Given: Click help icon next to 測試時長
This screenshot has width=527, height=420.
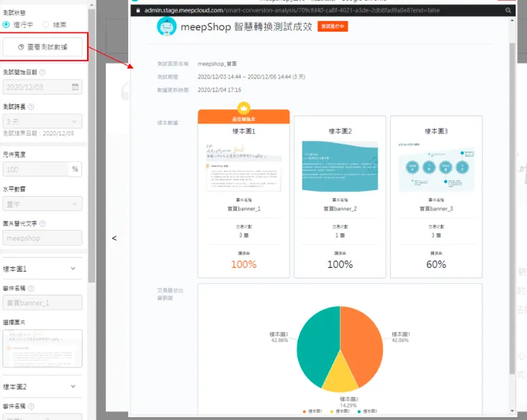Looking at the screenshot, I should point(31,107).
